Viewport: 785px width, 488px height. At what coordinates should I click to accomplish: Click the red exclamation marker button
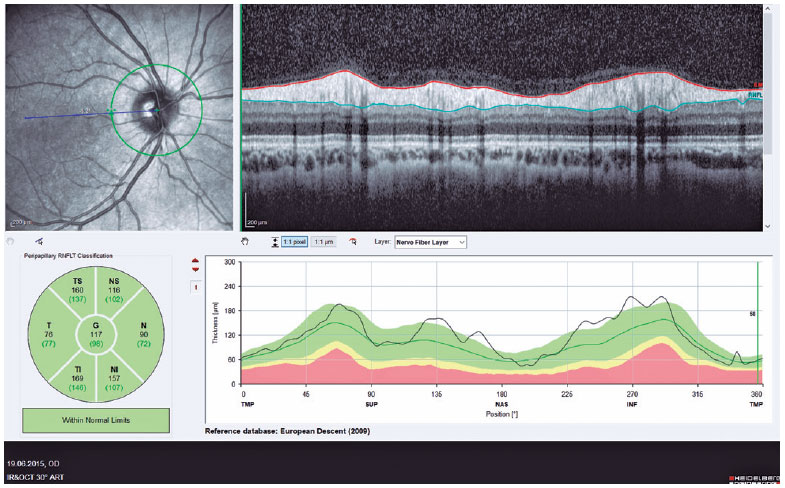pyautogui.click(x=195, y=288)
